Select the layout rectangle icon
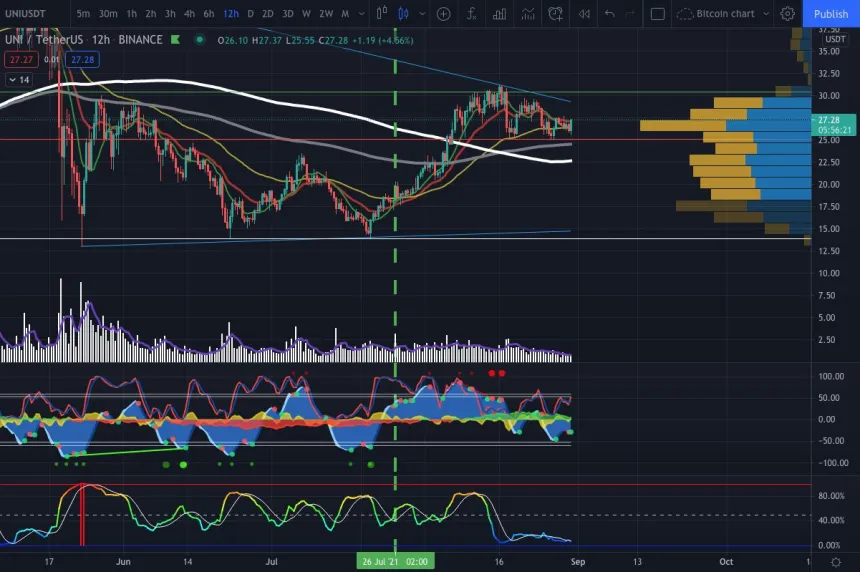Image resolution: width=860 pixels, height=572 pixels. pyautogui.click(x=657, y=14)
